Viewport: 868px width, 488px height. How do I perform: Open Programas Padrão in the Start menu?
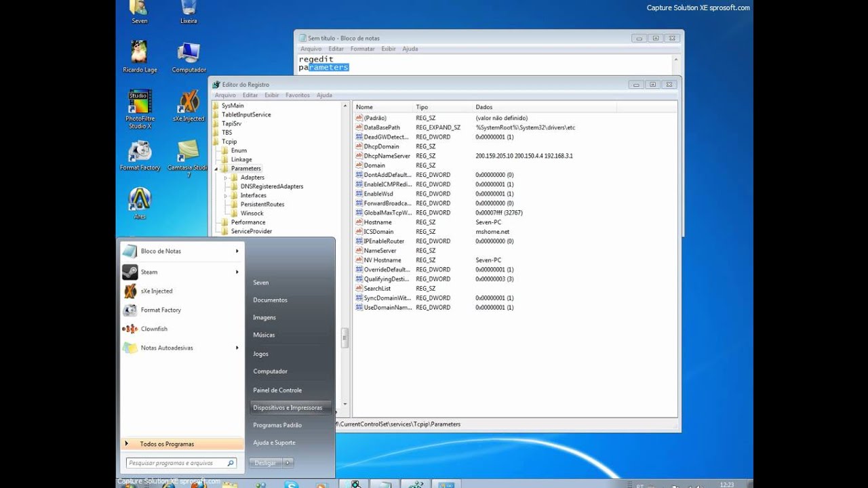[277, 425]
